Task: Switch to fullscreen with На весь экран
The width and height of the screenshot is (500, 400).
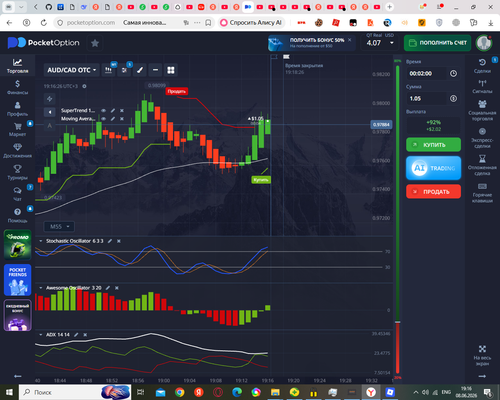Action: pos(482,355)
